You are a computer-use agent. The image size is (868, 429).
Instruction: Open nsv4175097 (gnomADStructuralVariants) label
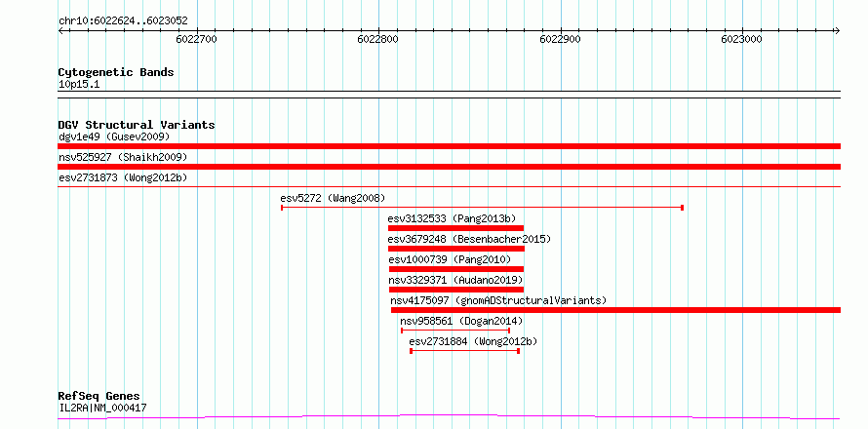498,300
